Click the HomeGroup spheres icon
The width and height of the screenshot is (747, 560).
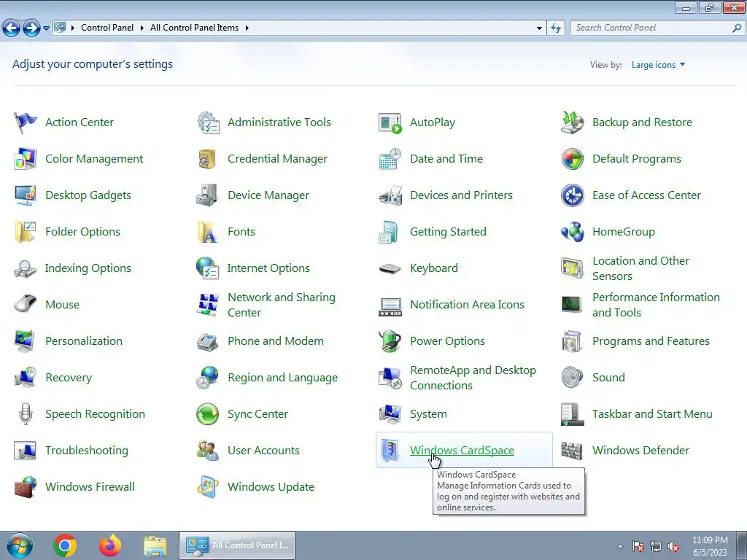(573, 232)
